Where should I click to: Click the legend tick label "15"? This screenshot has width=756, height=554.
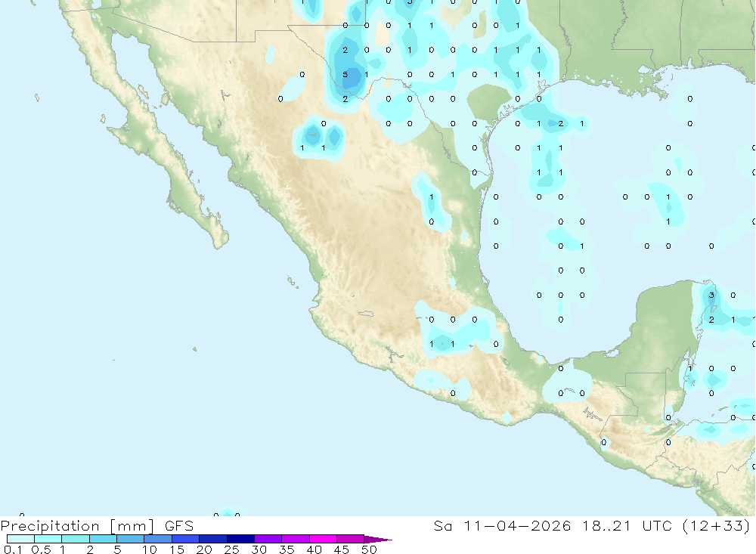177,549
